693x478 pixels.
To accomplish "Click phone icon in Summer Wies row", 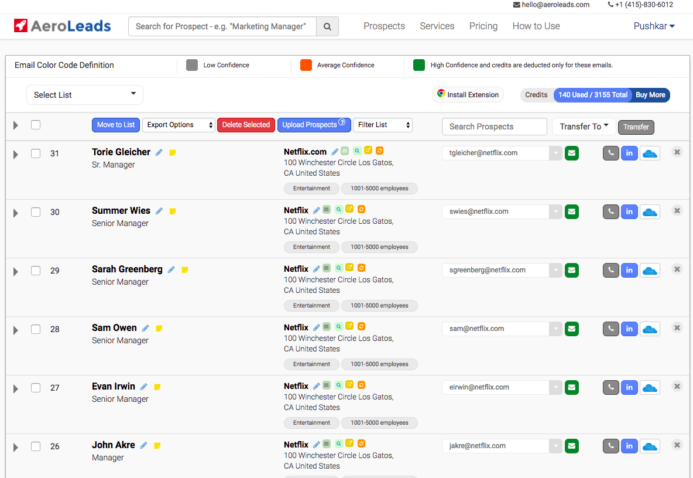I will pos(610,212).
